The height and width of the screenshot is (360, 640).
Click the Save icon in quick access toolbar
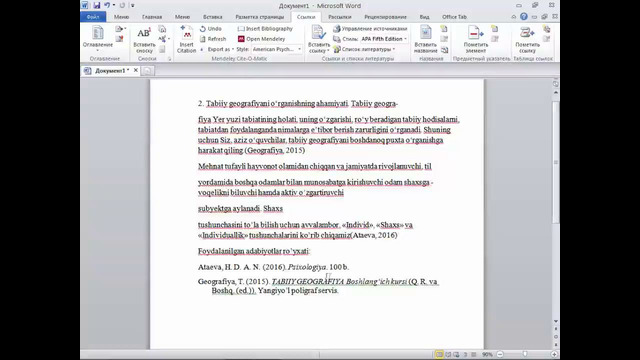coord(97,5)
